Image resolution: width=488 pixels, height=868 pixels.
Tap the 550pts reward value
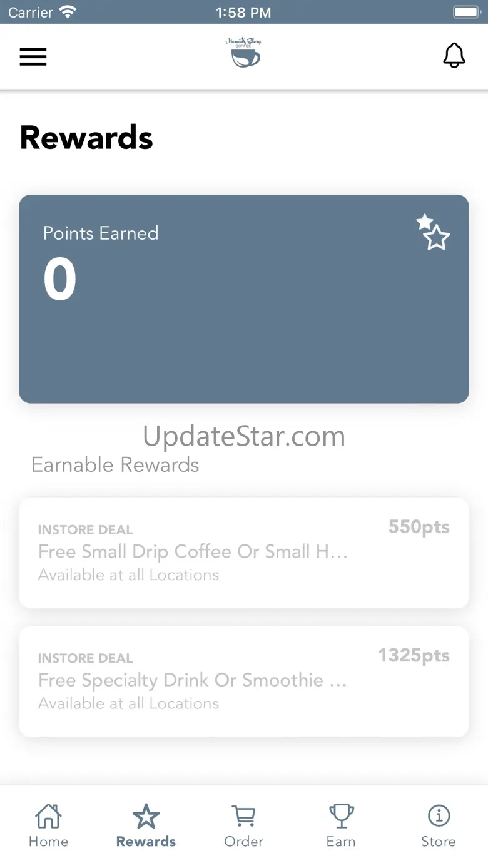(419, 527)
